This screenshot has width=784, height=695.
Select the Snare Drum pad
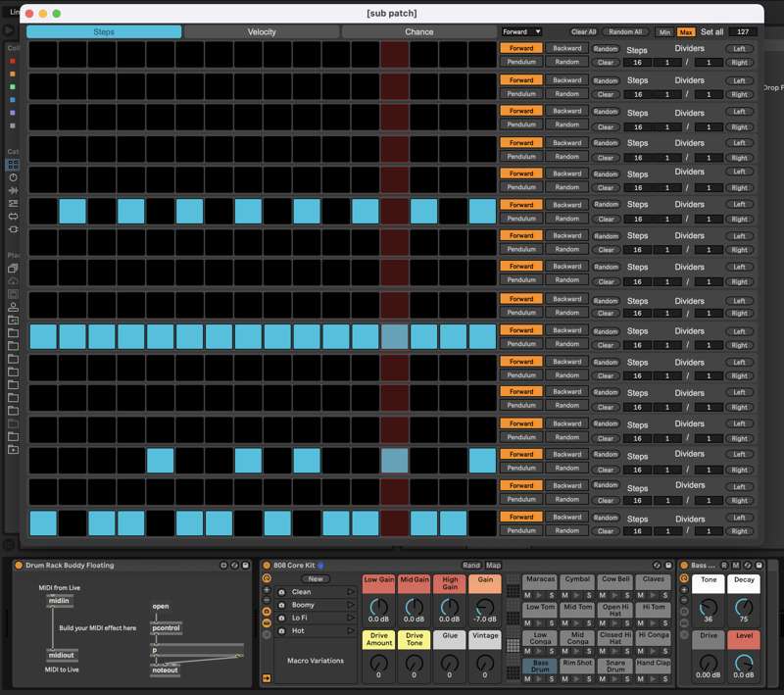coord(615,666)
